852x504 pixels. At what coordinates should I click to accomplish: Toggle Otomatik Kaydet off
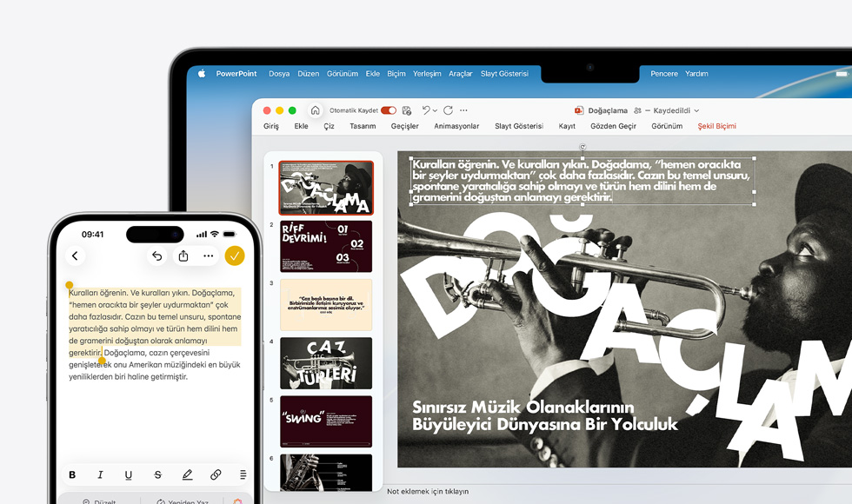pos(389,110)
